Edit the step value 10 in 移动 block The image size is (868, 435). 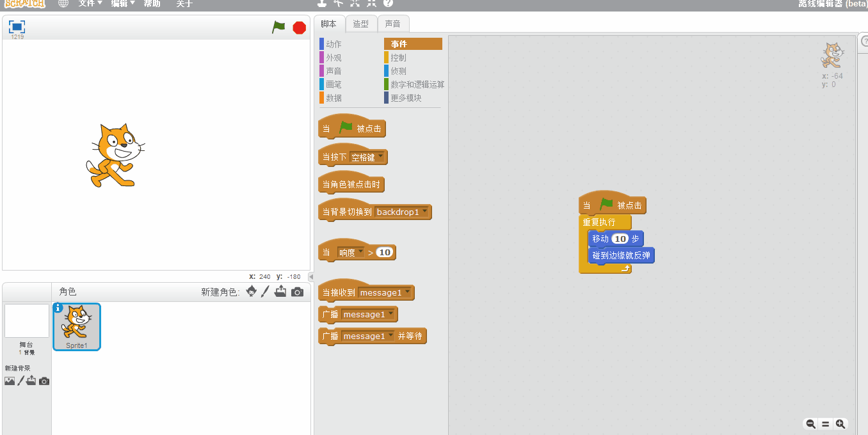620,239
